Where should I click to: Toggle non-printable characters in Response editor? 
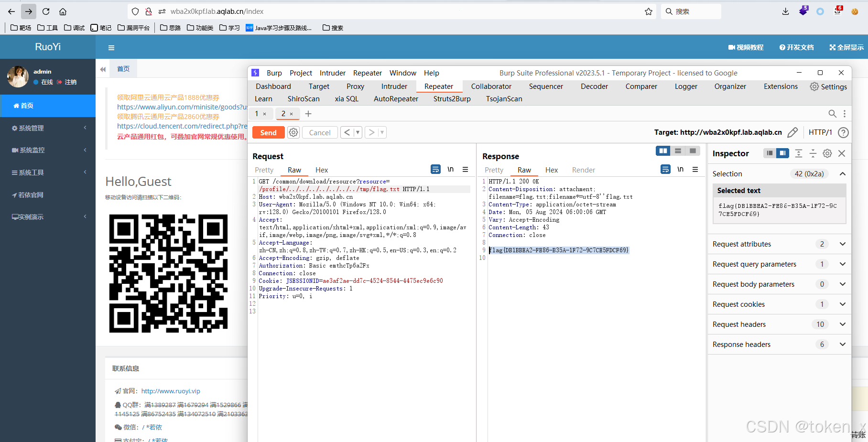click(680, 169)
